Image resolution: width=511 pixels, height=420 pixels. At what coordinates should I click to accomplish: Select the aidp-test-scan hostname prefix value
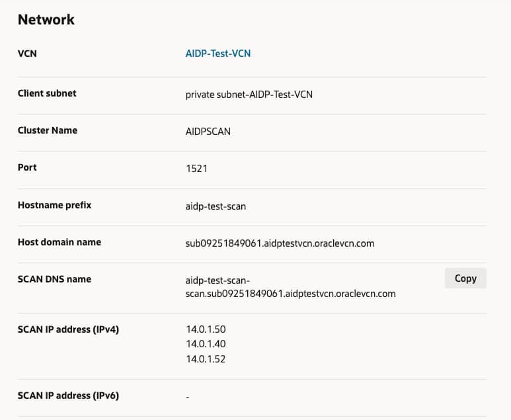(x=216, y=206)
